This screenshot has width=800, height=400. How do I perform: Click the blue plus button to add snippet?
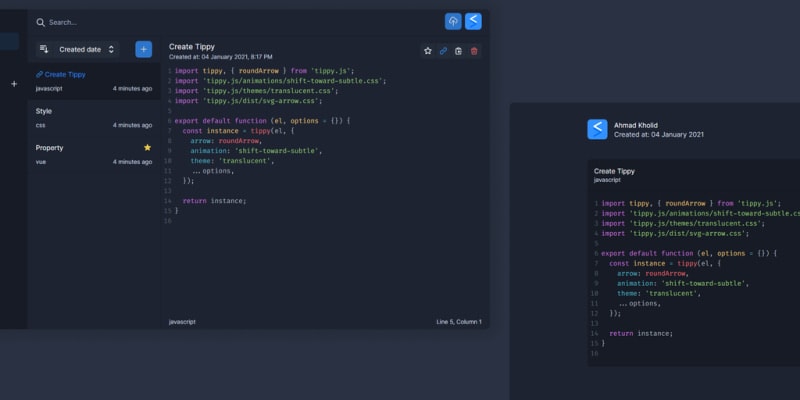(x=143, y=49)
